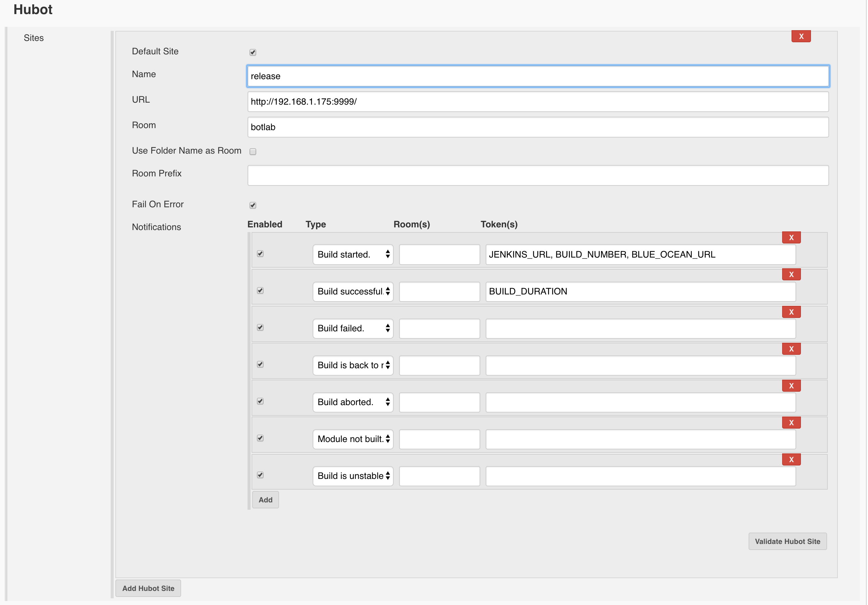Toggle Fail On Error checkbox
Viewport: 868px width, 605px height.
[253, 205]
